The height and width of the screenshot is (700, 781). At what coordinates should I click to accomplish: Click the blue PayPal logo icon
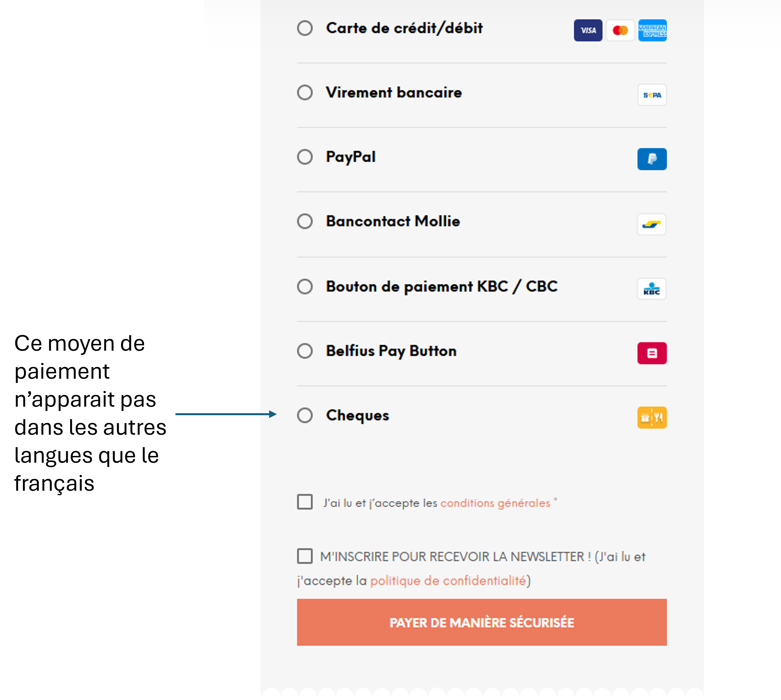[x=652, y=159]
